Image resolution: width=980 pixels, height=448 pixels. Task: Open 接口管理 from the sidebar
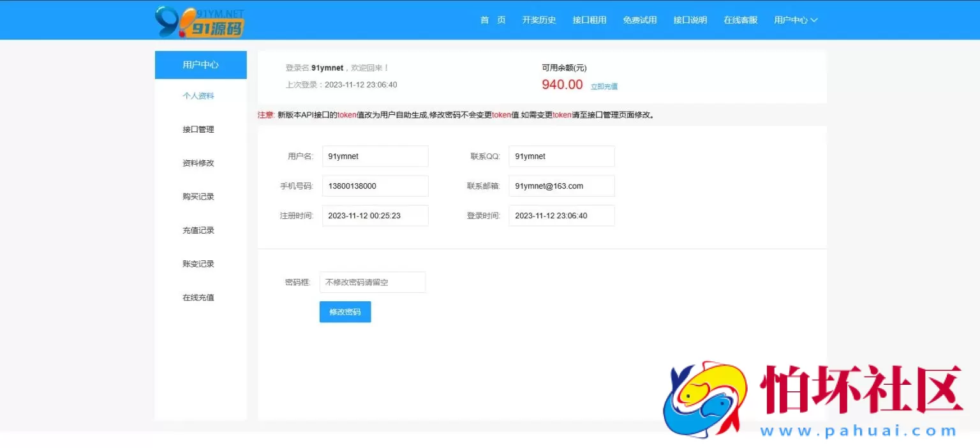[x=198, y=130]
